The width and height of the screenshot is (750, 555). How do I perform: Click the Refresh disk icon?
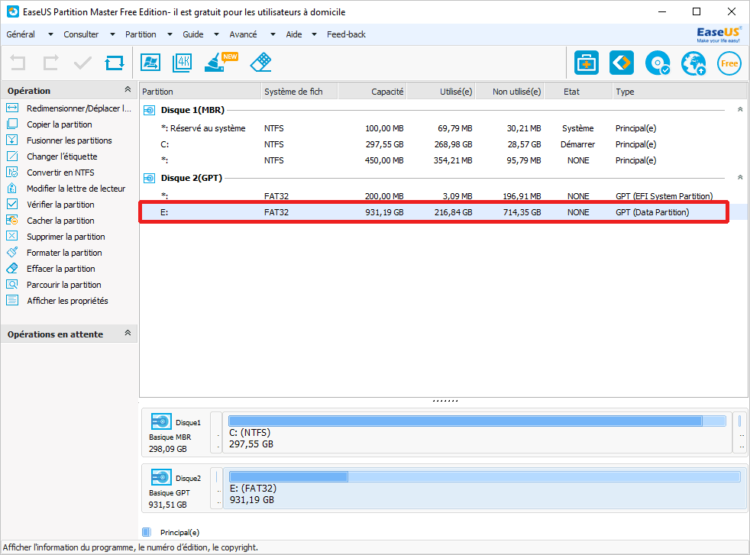pos(114,63)
